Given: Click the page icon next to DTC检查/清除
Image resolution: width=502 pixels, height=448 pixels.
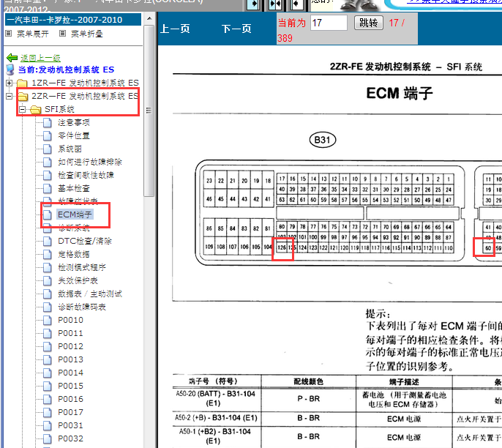Looking at the screenshot, I should coord(48,241).
